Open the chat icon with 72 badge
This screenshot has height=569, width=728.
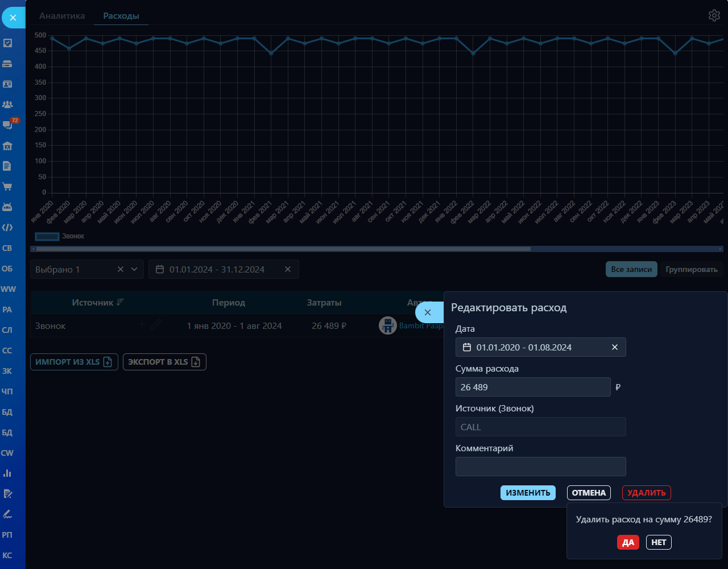(8, 125)
